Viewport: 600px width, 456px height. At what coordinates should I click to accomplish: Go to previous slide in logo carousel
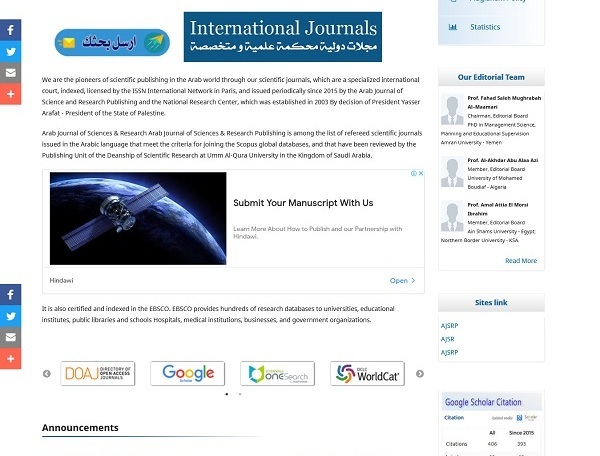[46, 374]
